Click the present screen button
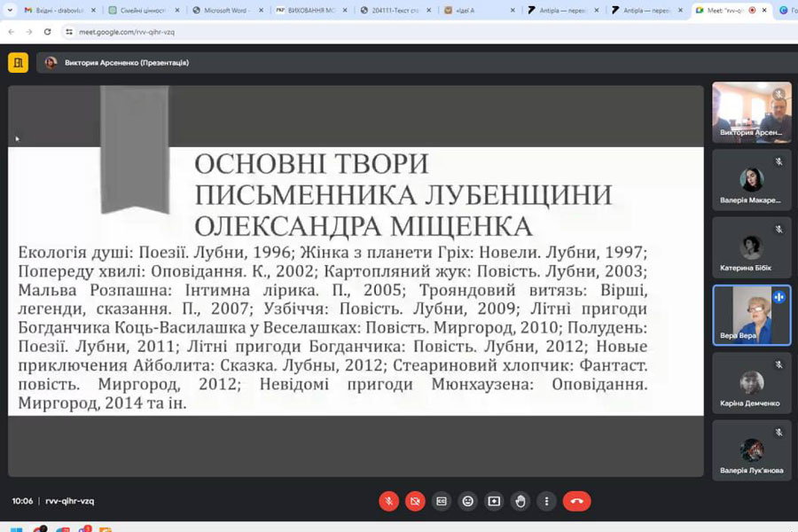This screenshot has height=532, width=798. (494, 502)
